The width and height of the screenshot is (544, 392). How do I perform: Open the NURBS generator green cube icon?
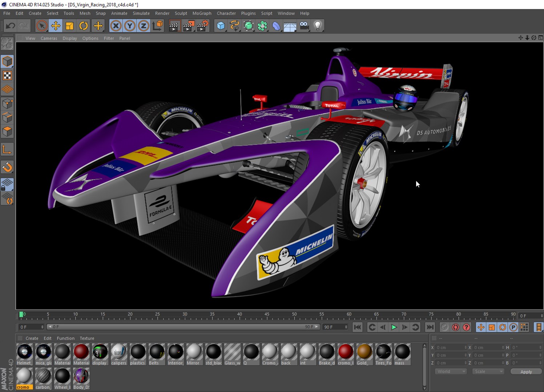click(249, 26)
